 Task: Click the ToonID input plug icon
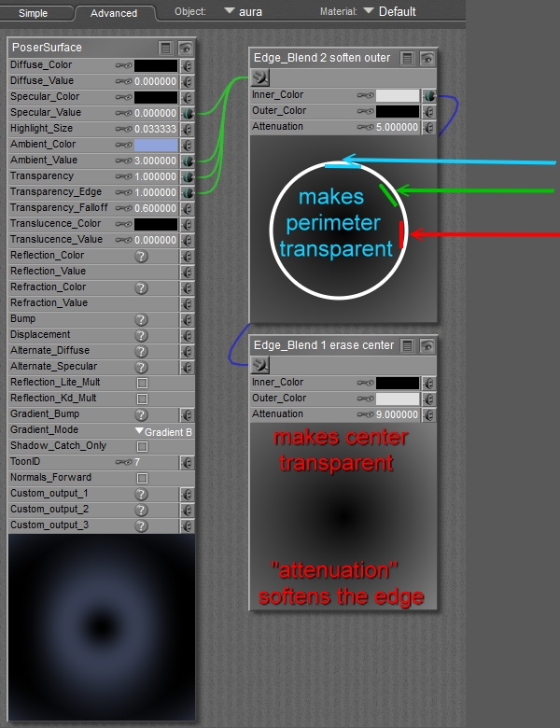pyautogui.click(x=187, y=462)
